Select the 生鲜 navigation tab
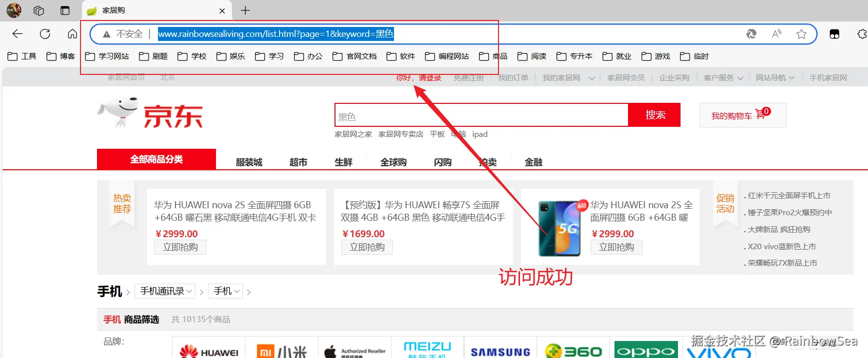 pos(343,162)
